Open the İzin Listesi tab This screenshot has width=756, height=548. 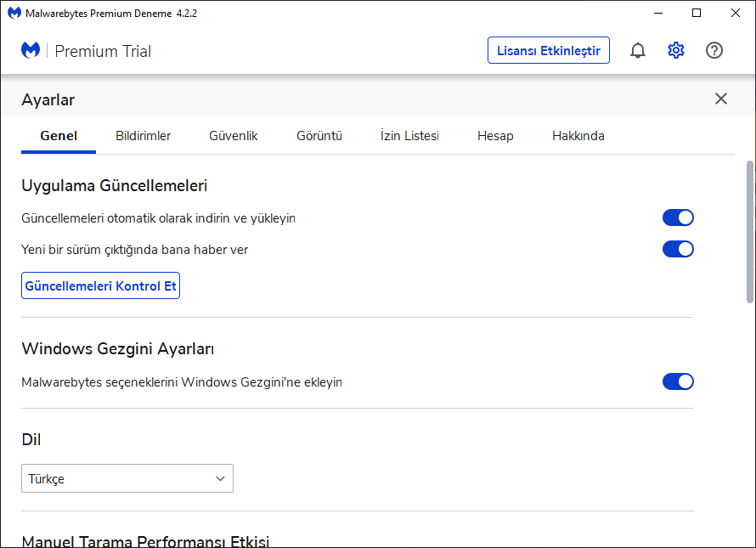[409, 136]
